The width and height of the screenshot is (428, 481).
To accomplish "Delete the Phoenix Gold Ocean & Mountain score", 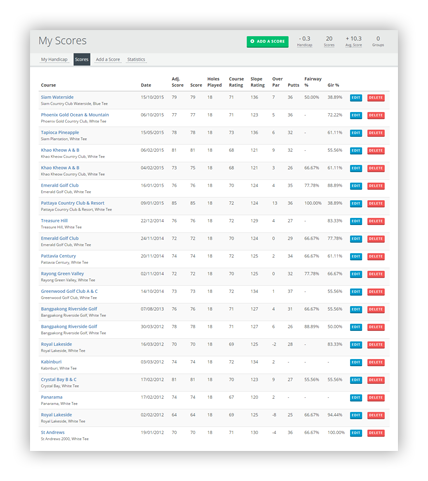I will 376,115.
